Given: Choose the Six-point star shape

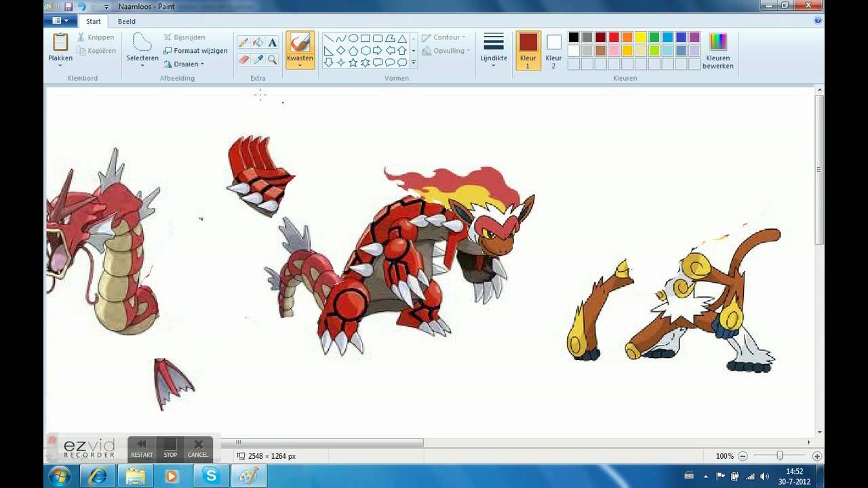Looking at the screenshot, I should coord(366,62).
